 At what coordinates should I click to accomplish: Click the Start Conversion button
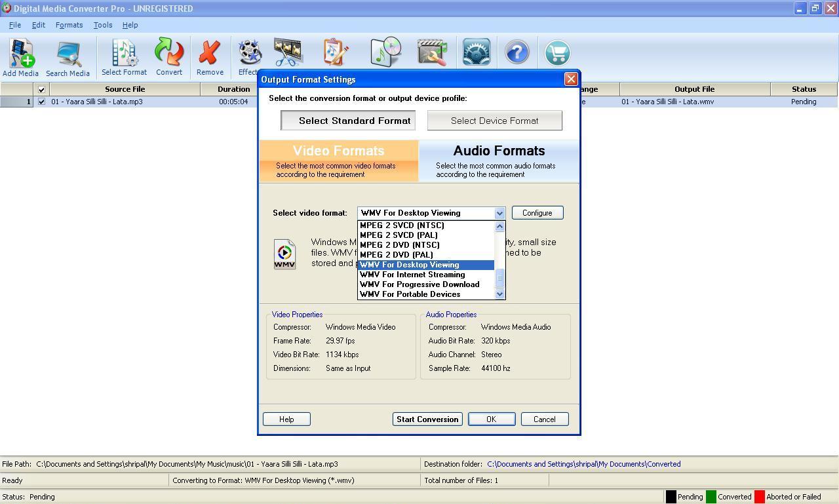(x=427, y=419)
